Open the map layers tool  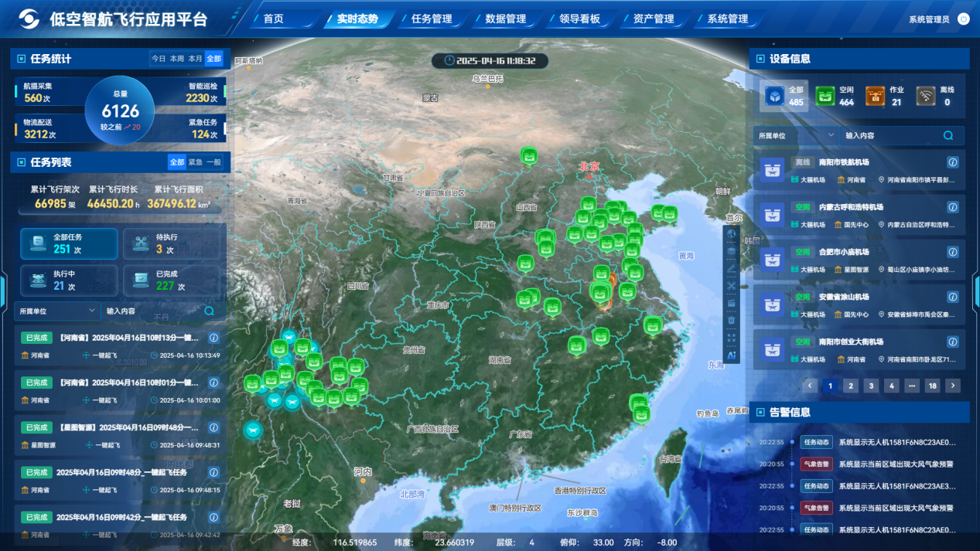pyautogui.click(x=731, y=250)
